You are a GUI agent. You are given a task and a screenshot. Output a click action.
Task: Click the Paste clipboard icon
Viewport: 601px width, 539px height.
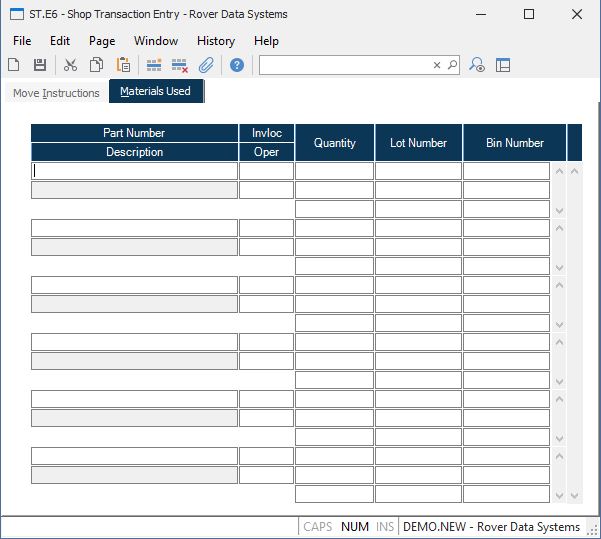coord(123,65)
